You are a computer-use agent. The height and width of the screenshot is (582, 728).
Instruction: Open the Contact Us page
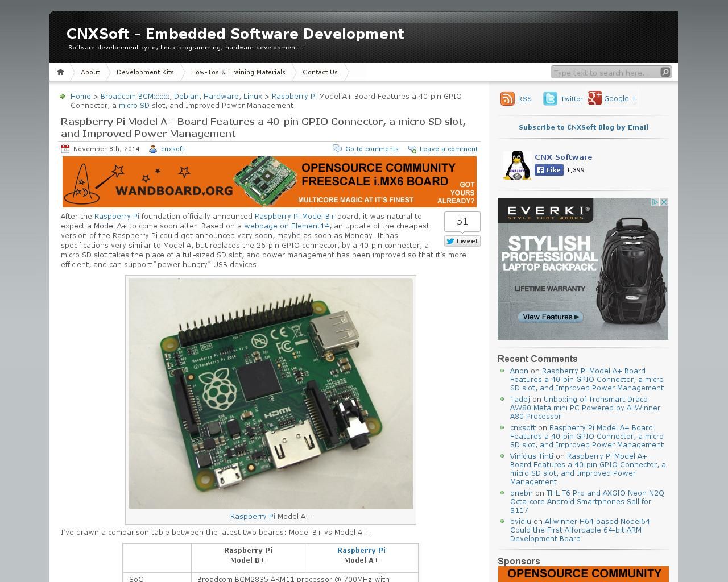point(320,72)
